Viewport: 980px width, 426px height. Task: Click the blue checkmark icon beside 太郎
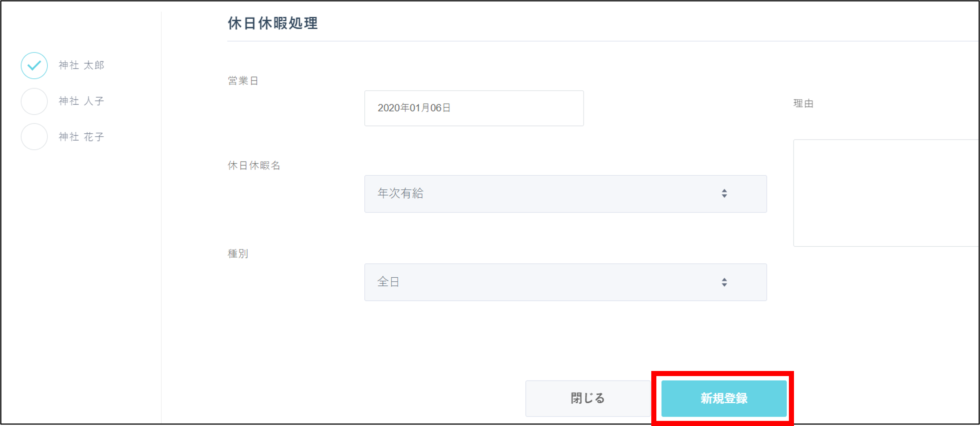[34, 66]
